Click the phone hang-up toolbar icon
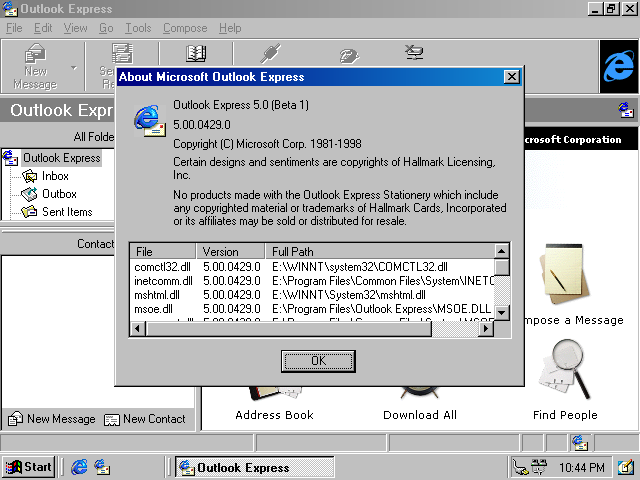This screenshot has width=640, height=480. 349,56
